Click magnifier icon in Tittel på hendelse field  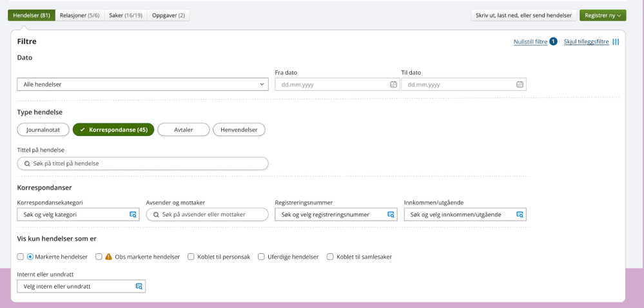coord(27,164)
